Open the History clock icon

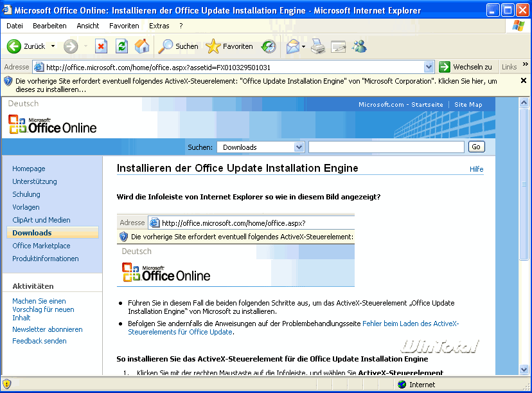pyautogui.click(x=269, y=46)
